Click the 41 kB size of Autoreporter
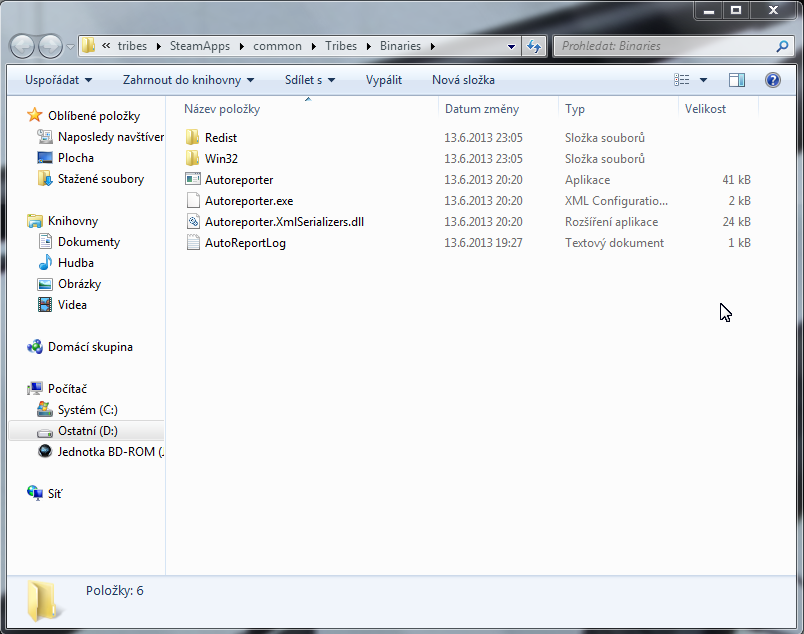 pos(736,180)
